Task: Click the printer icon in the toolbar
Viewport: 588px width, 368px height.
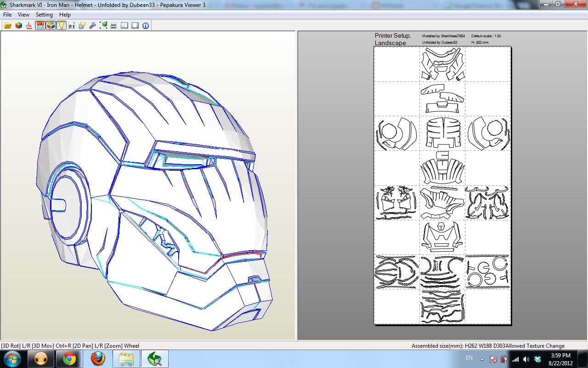Action: point(113,26)
